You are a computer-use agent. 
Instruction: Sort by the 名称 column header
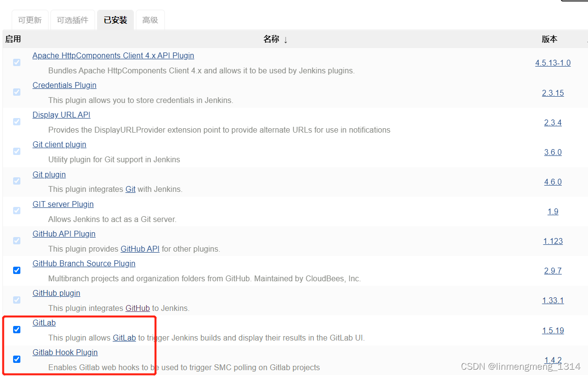(276, 39)
